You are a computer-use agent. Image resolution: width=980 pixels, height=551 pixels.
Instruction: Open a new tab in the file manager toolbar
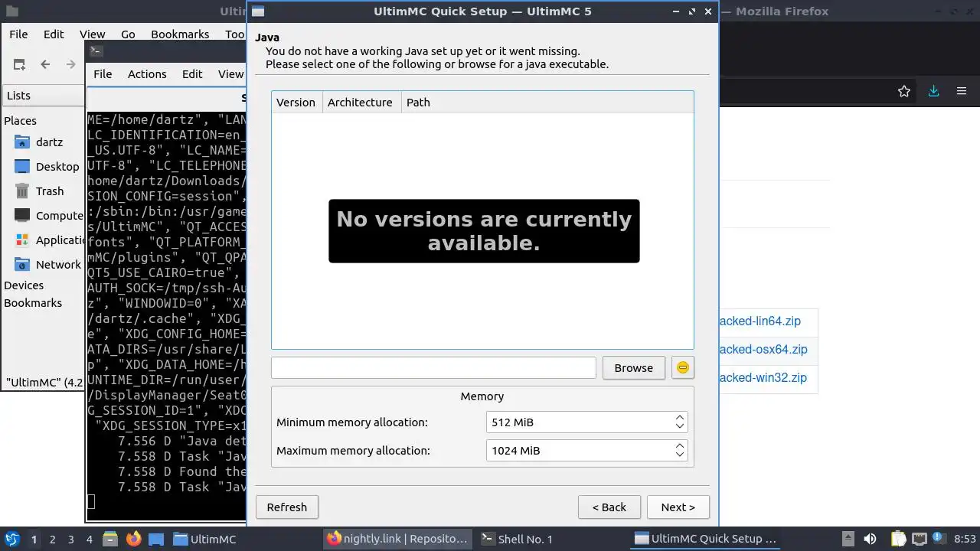tap(19, 64)
